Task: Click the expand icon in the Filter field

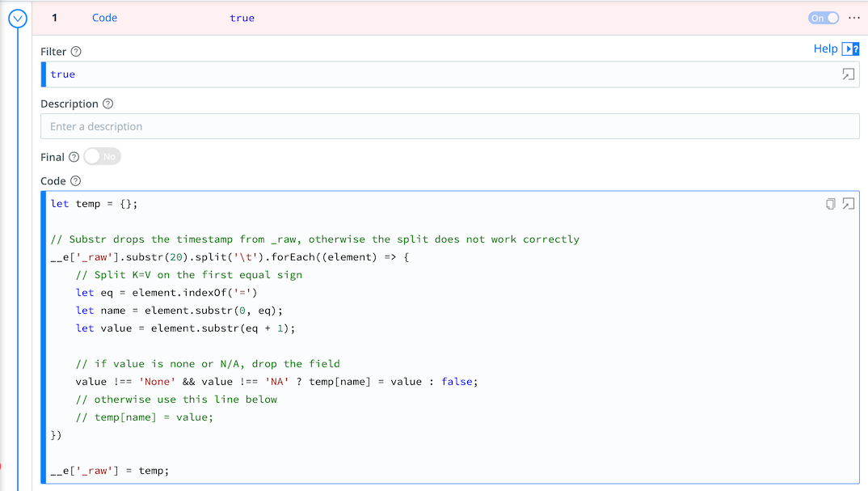Action: coord(847,74)
